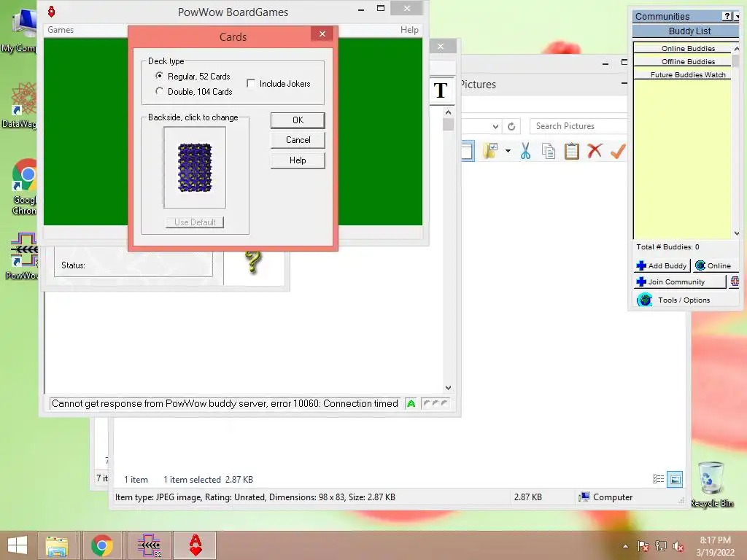Screen dimensions: 747x560
Task: Enable the Include Jokers checkbox
Action: 251,83
